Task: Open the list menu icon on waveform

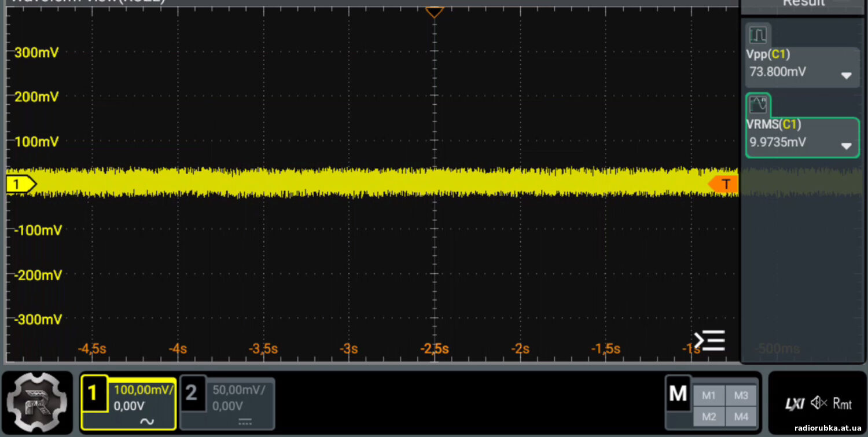Action: 709,340
